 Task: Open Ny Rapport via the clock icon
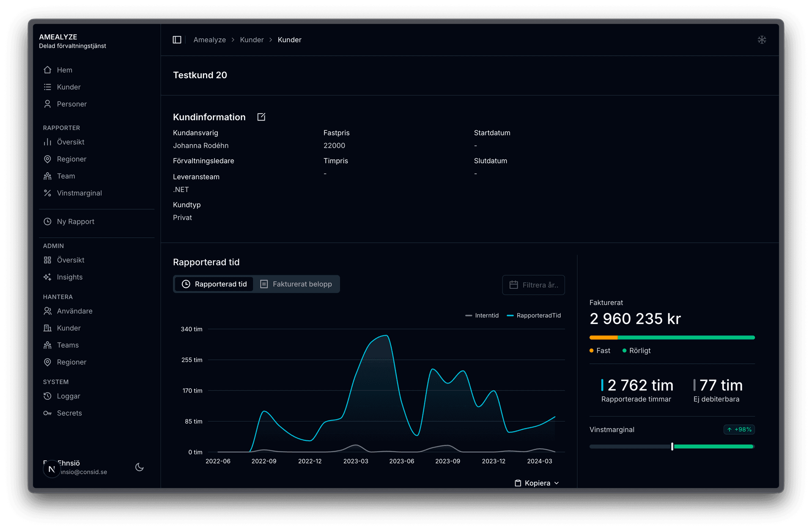(48, 221)
